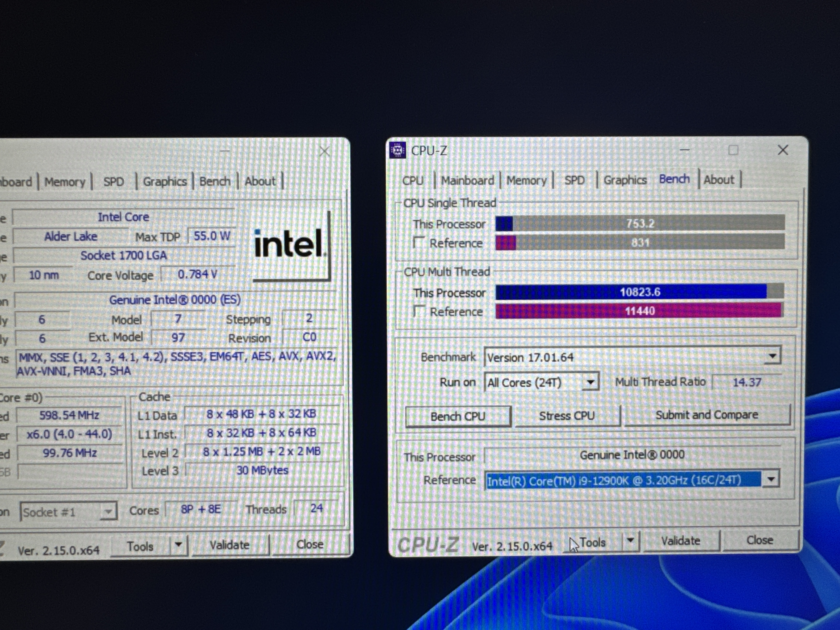Viewport: 840px width, 630px height.
Task: Click the Level 3 cache value 30 MBytes
Action: tap(262, 470)
